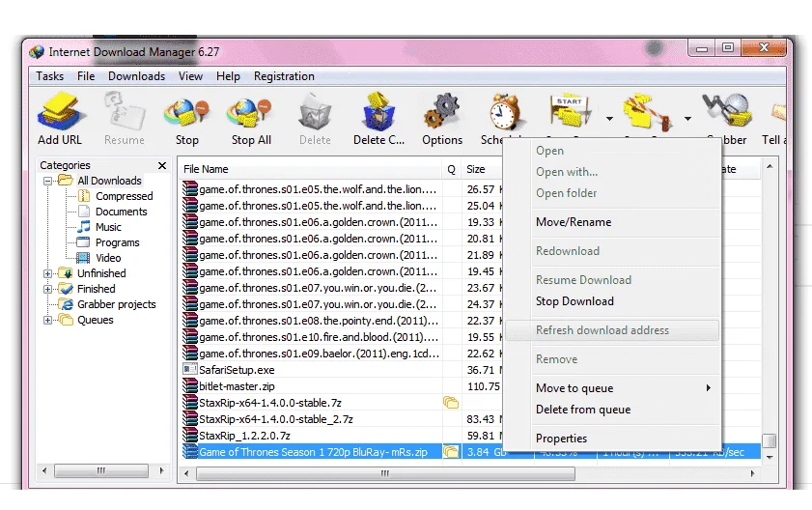
Task: Sort by the Q column header
Action: pos(452,169)
